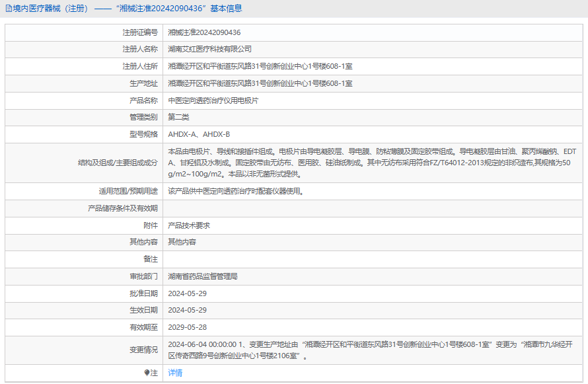Viewport: 588px width, 384px height.
Task: Click attachment value 产品技术要求
Action: point(189,225)
